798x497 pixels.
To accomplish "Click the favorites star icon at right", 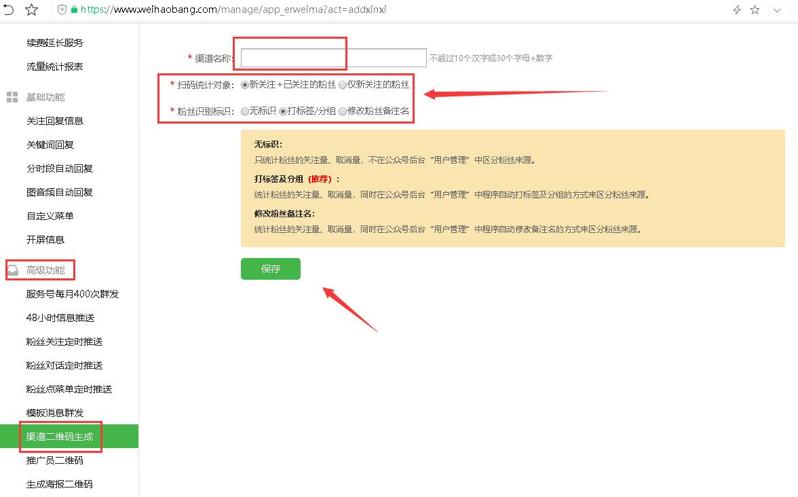I will 755,10.
